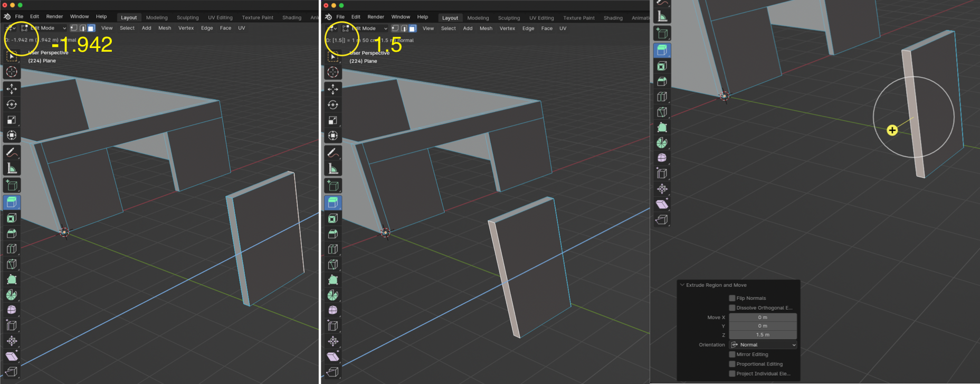
Task: Switch to Sculpting tab in middle window
Action: click(x=509, y=18)
